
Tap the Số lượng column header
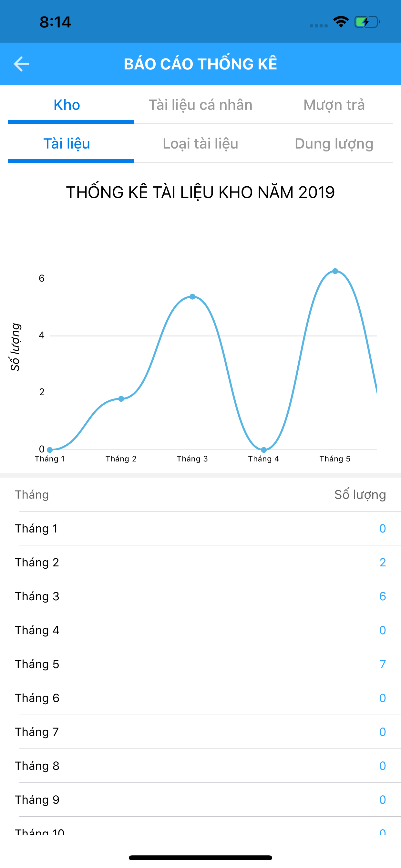pyautogui.click(x=360, y=495)
